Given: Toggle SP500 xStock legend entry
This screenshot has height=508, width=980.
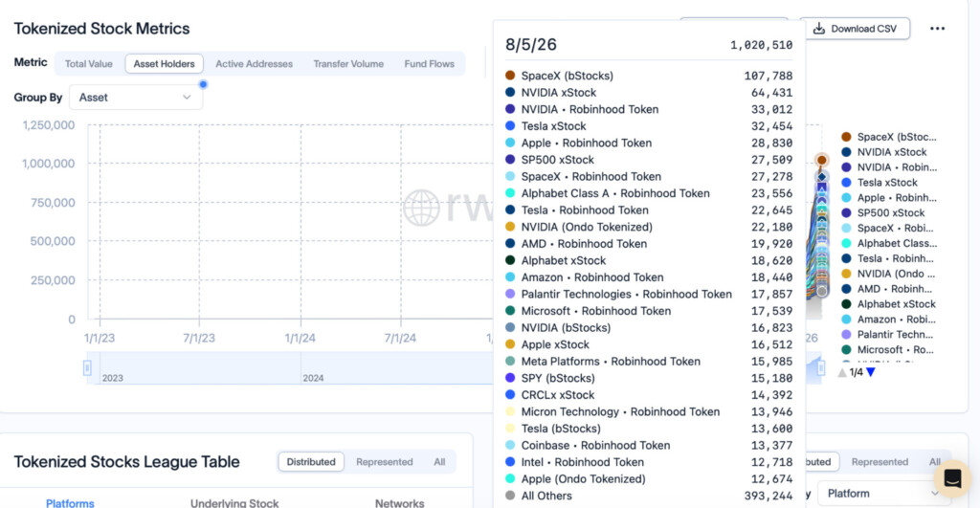Looking at the screenshot, I should point(883,212).
